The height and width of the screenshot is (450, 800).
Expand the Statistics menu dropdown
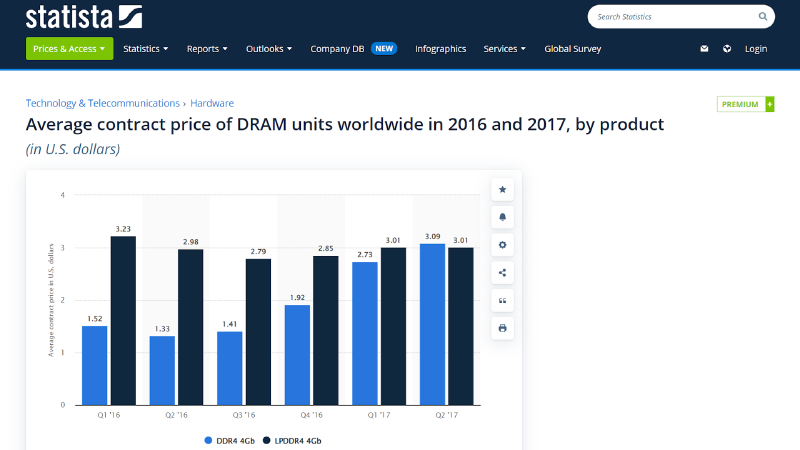(x=145, y=49)
